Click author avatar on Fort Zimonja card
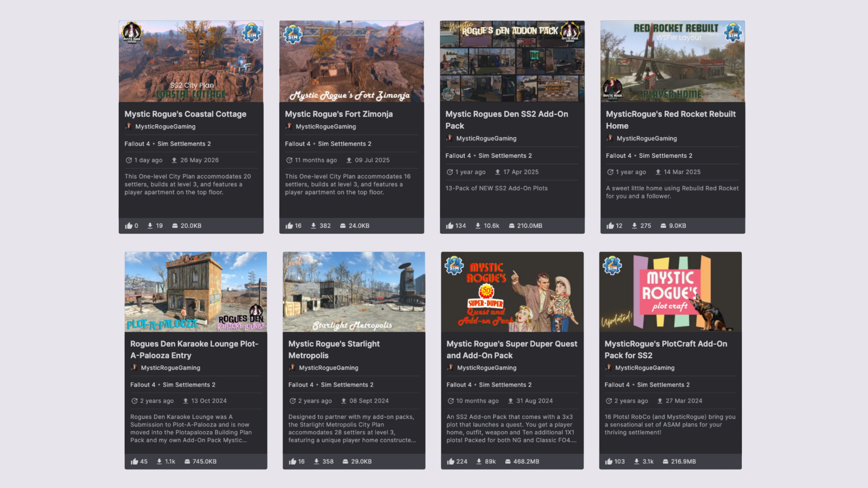This screenshot has height=488, width=868. (289, 127)
